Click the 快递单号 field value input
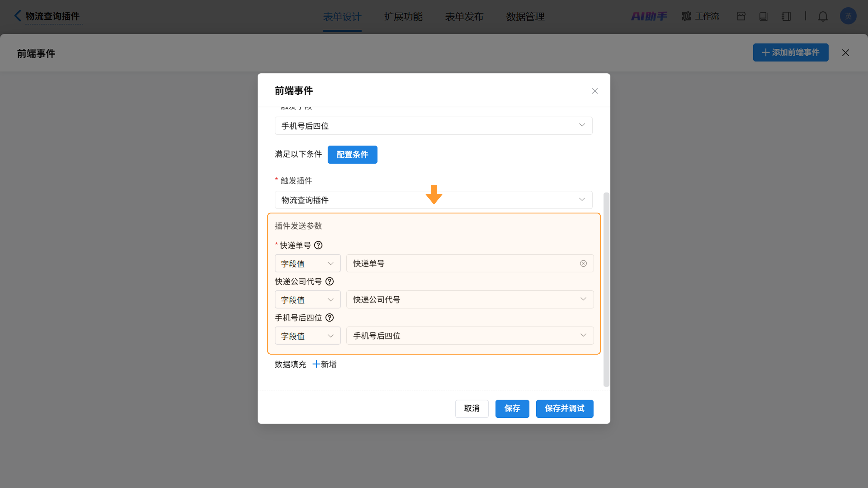 [x=470, y=263]
